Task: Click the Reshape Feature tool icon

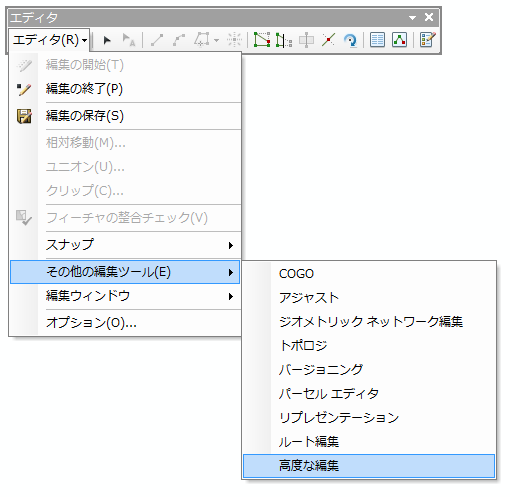Action: pyautogui.click(x=284, y=40)
